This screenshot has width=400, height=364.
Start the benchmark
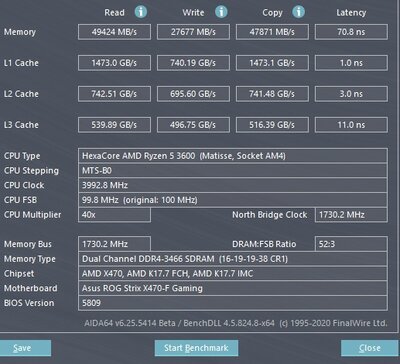pyautogui.click(x=196, y=348)
